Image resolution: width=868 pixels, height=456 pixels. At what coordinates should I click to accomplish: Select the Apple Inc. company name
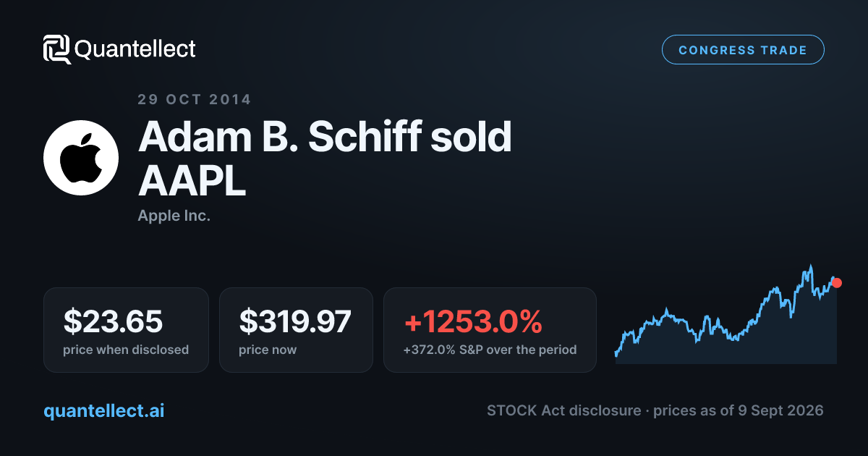coord(174,216)
